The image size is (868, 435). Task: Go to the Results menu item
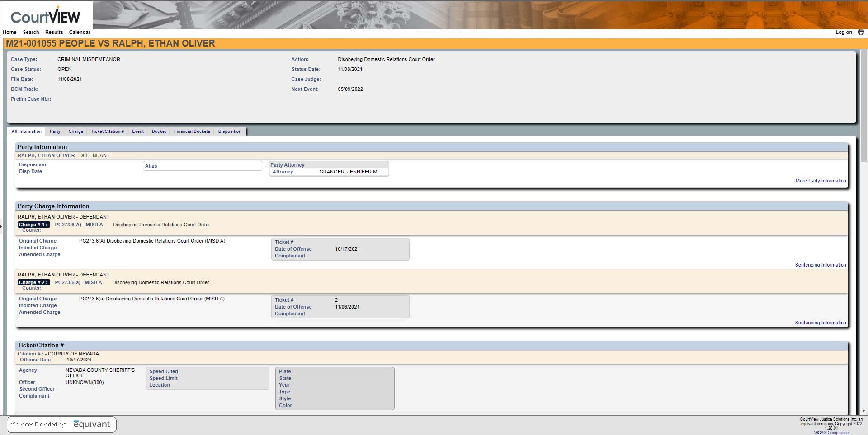click(x=54, y=32)
